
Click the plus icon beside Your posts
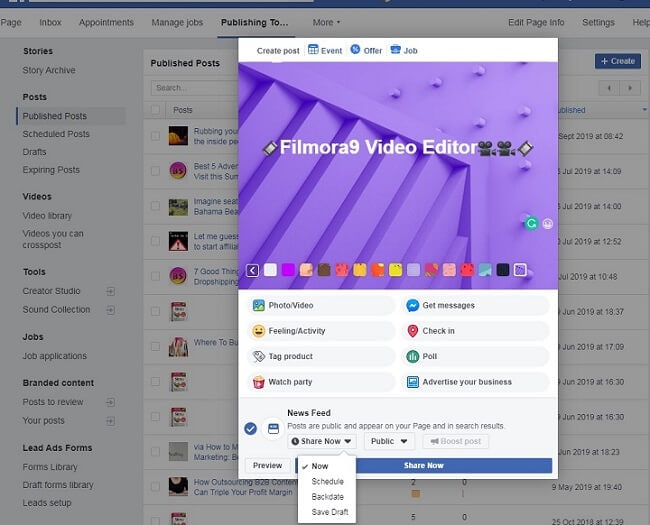(110, 421)
